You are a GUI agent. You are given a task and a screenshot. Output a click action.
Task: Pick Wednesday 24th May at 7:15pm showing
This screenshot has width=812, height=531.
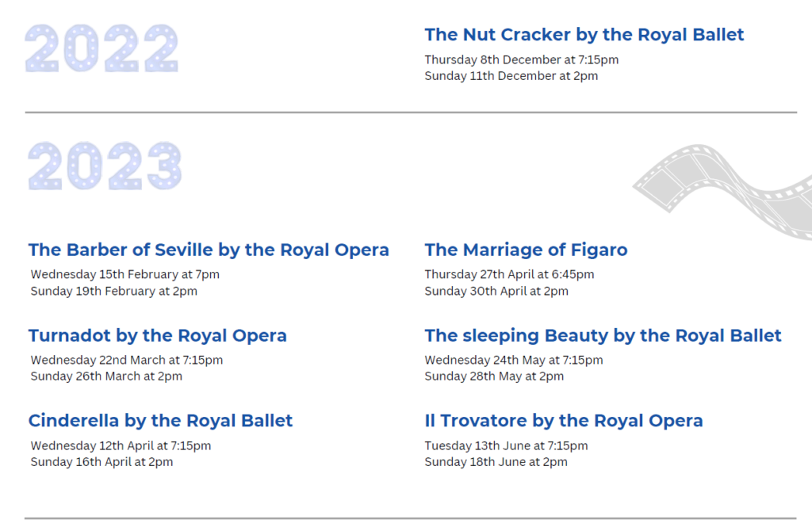(x=513, y=360)
